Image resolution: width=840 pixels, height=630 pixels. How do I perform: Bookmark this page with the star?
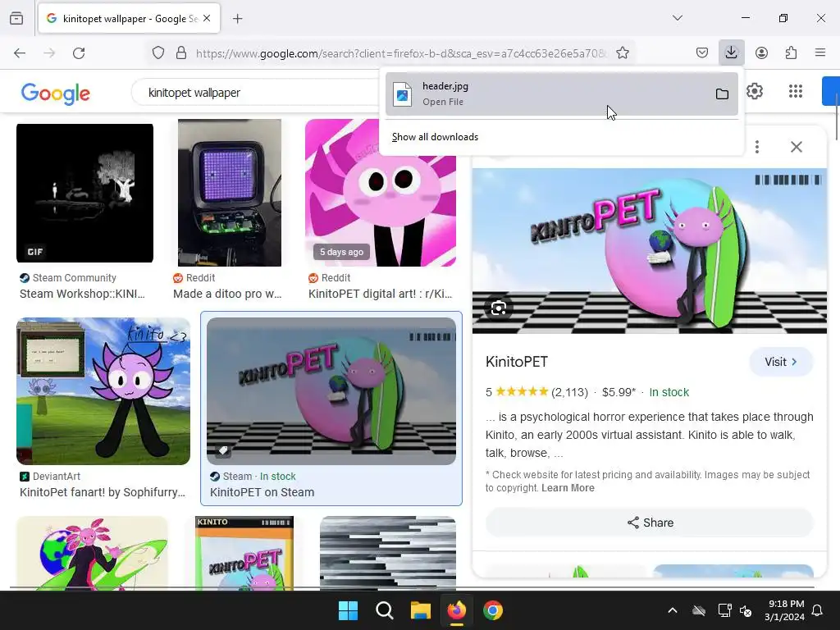click(x=623, y=53)
